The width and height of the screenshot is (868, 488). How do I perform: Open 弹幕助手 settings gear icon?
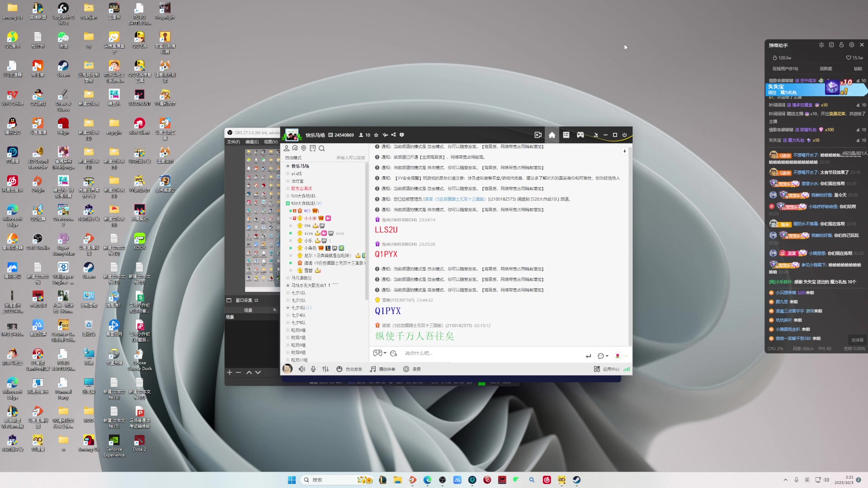[852, 45]
